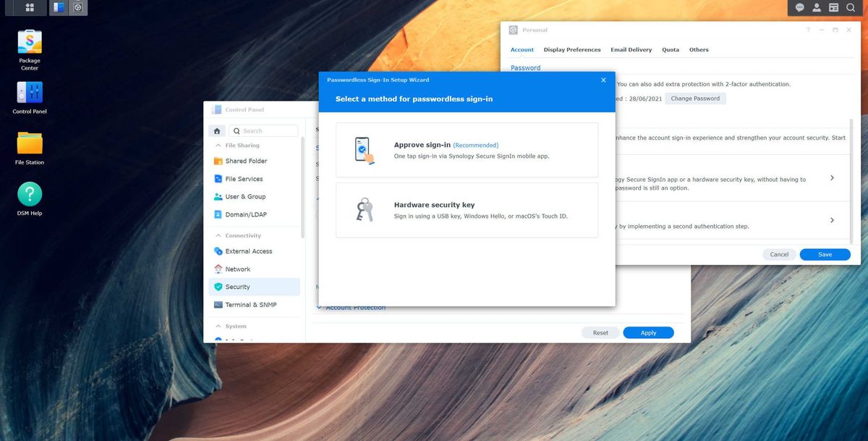Open the search magnifier in the taskbar
This screenshot has height=441, width=868.
click(x=851, y=7)
